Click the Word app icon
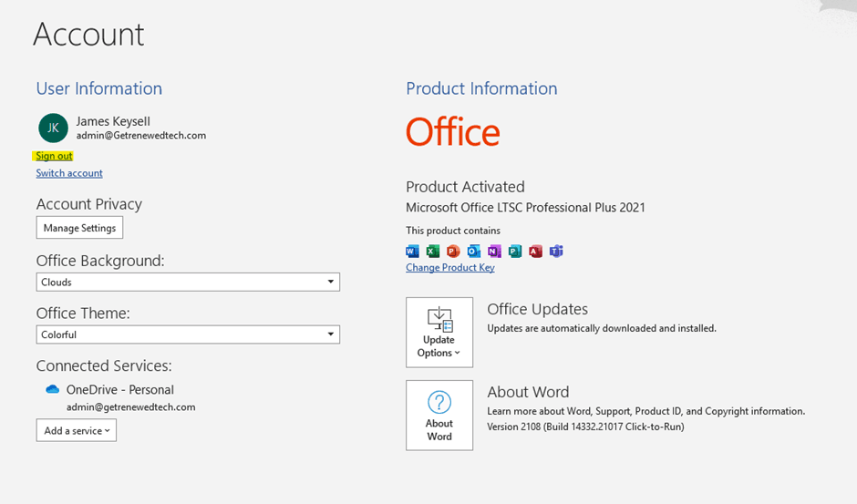 [412, 252]
